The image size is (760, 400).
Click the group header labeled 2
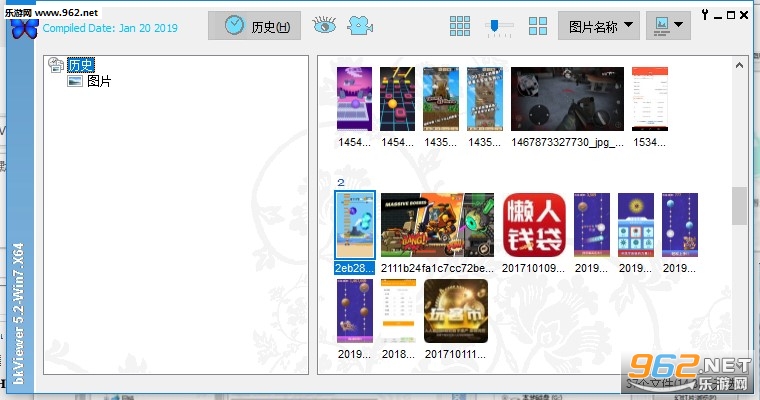pos(341,182)
